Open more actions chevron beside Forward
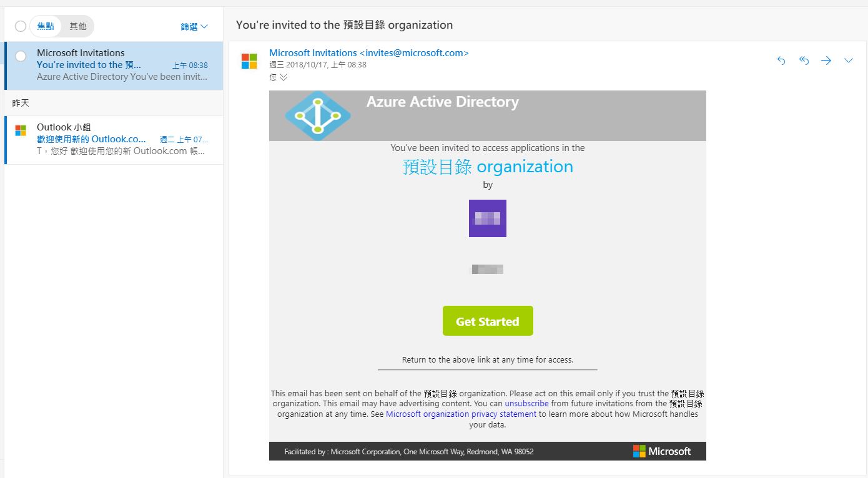Screen dimensions: 868x478 point(849,61)
